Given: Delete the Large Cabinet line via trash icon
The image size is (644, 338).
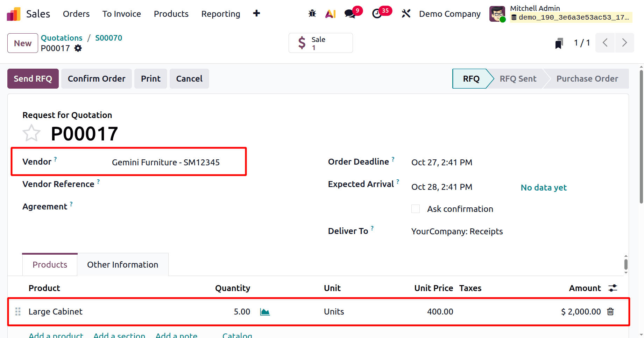Looking at the screenshot, I should 610,311.
